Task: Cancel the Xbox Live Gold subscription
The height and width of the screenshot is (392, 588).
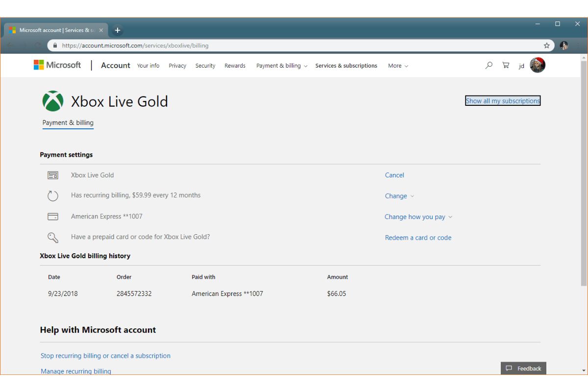Action: (x=394, y=175)
